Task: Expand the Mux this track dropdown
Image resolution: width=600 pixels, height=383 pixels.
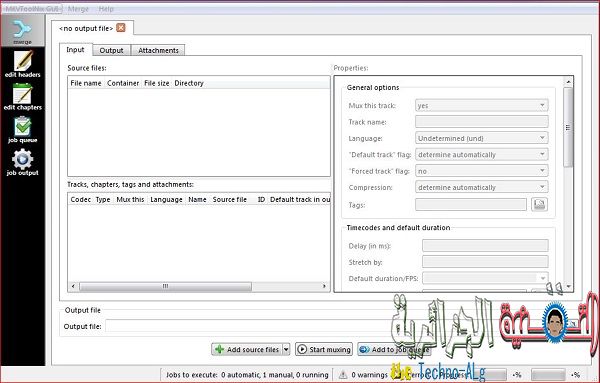Action: tap(482, 105)
